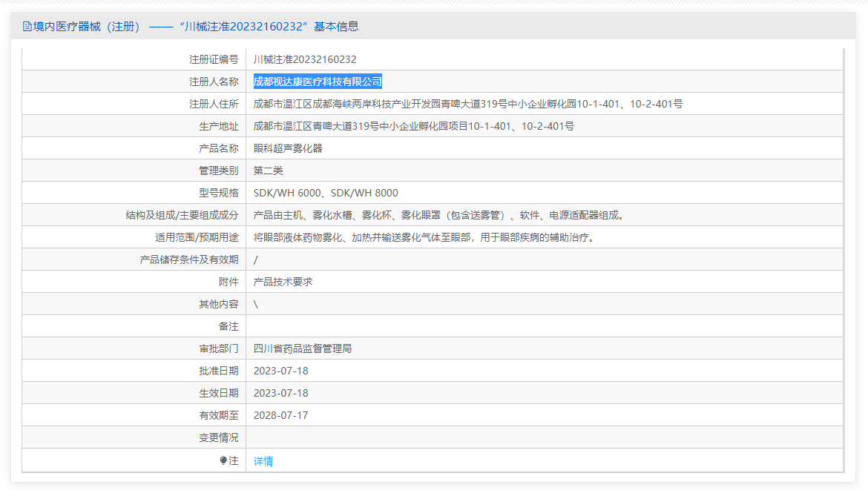The height and width of the screenshot is (496, 868).
Task: Click the intended use description text
Action: (x=426, y=237)
